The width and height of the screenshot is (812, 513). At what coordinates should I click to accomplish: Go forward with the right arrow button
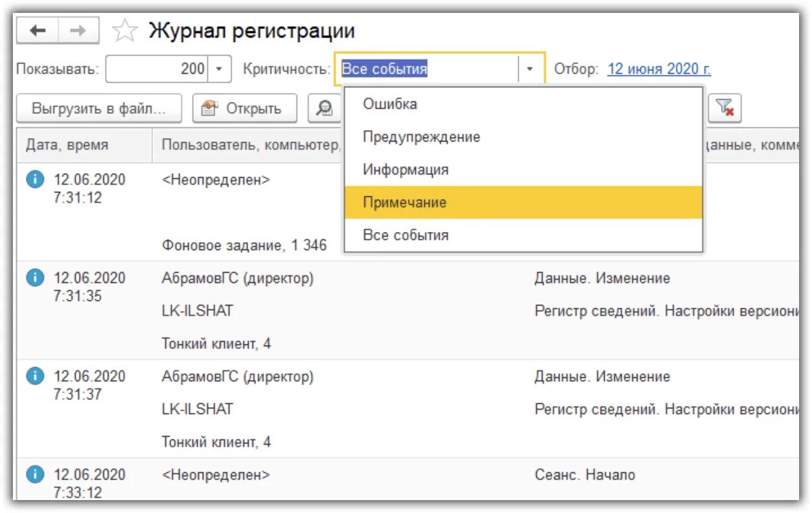click(x=78, y=30)
